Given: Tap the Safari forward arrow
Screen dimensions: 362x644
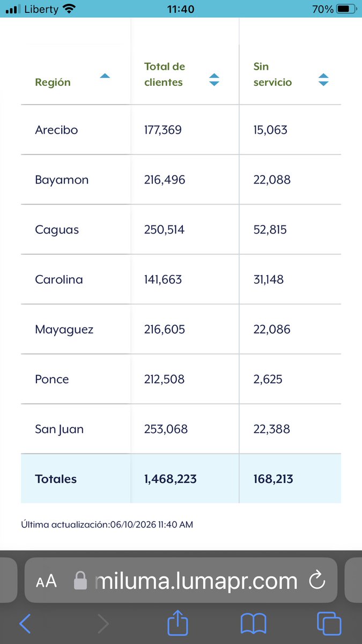Looking at the screenshot, I should tap(103, 624).
